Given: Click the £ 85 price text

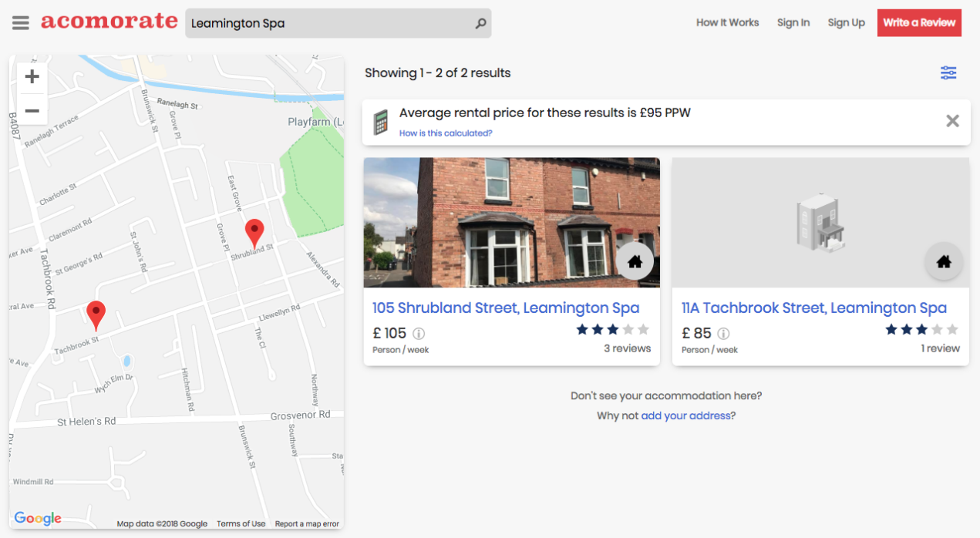Looking at the screenshot, I should [697, 333].
